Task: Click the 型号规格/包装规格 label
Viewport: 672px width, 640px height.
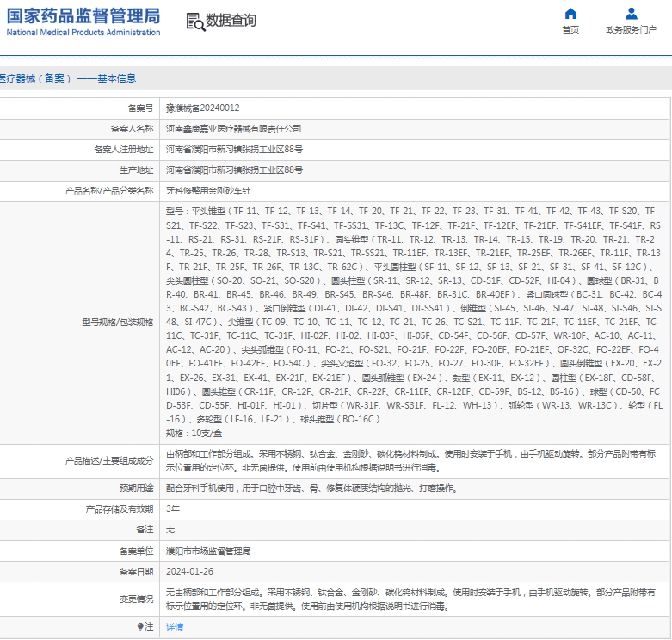Action: pos(118,322)
